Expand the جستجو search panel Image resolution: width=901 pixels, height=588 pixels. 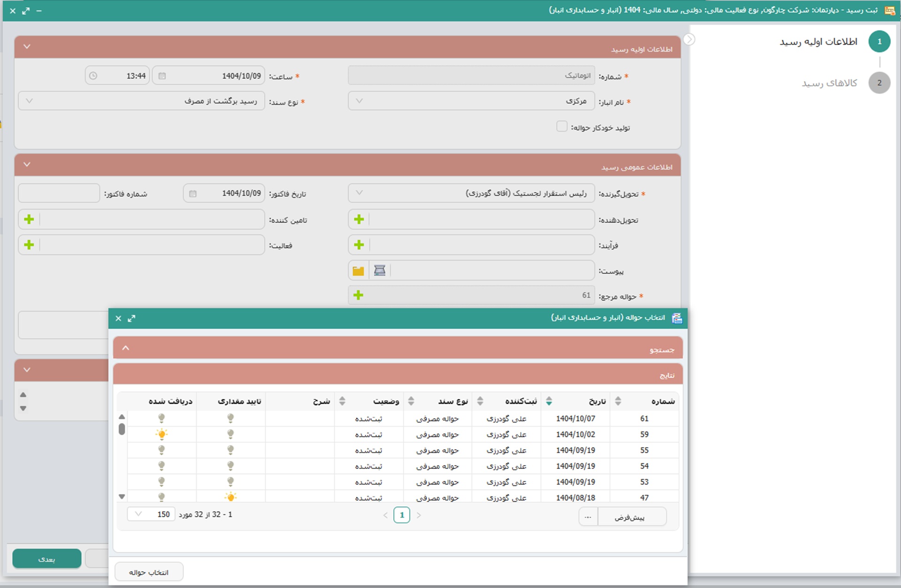[x=126, y=348]
